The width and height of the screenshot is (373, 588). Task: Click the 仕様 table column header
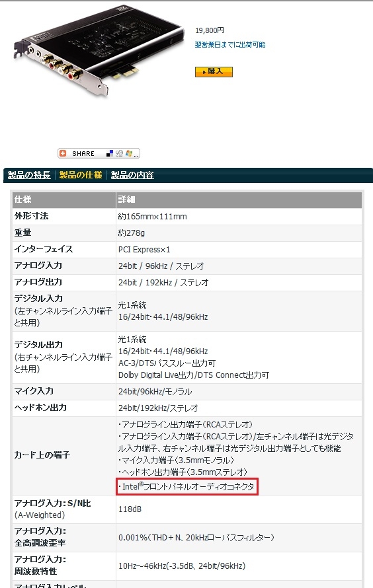coord(23,199)
